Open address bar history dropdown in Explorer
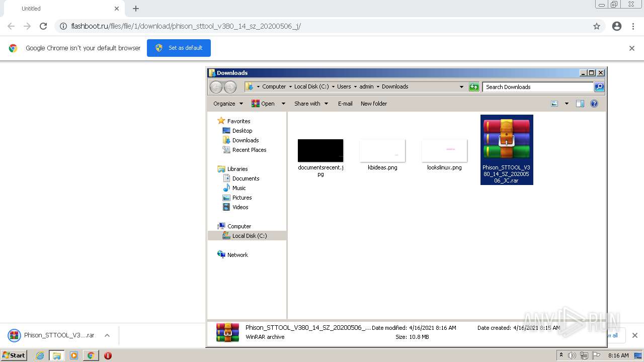The image size is (644, 362). [461, 87]
